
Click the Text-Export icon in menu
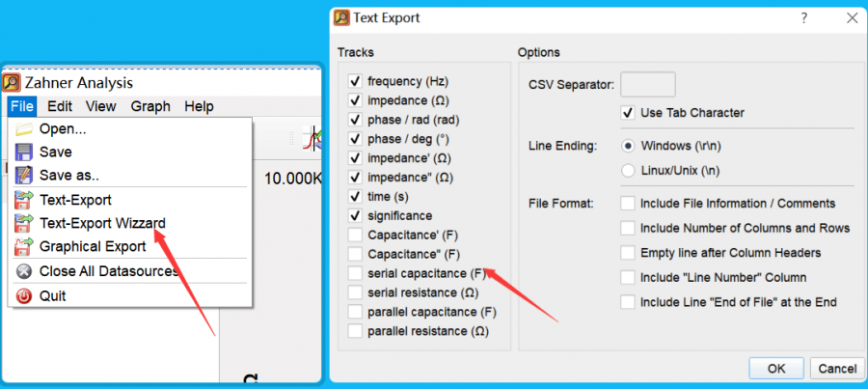click(24, 200)
